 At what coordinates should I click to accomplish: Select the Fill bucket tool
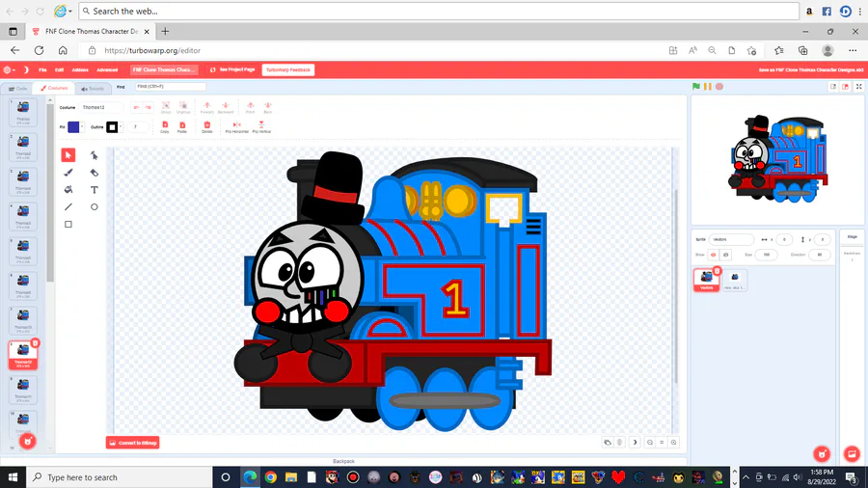pyautogui.click(x=68, y=190)
